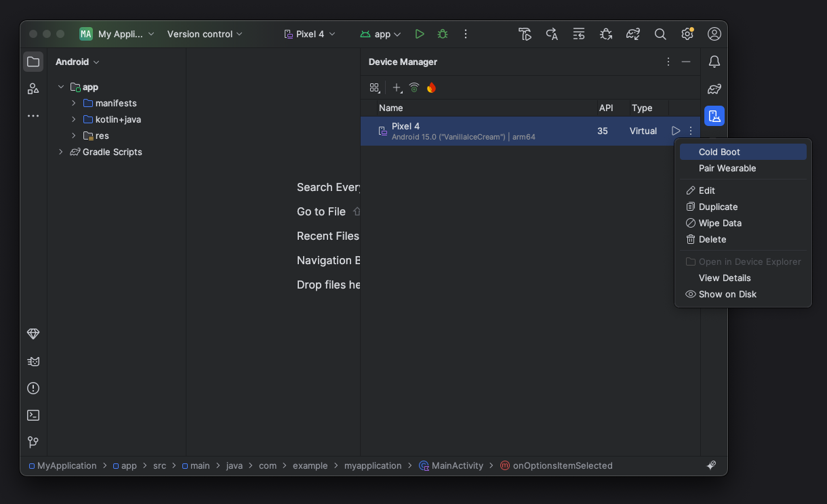
Task: Select Cold Boot from context menu
Action: (719, 152)
